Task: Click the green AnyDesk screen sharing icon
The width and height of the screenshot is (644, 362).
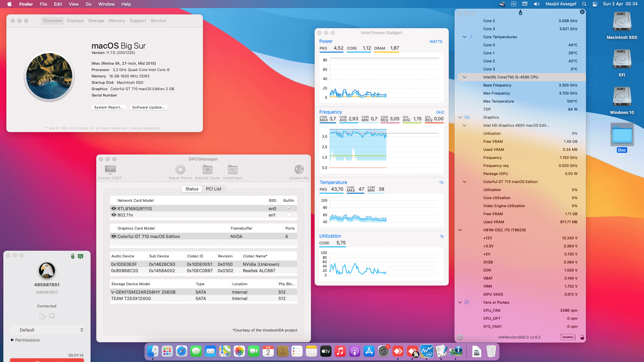Action: tap(80, 256)
